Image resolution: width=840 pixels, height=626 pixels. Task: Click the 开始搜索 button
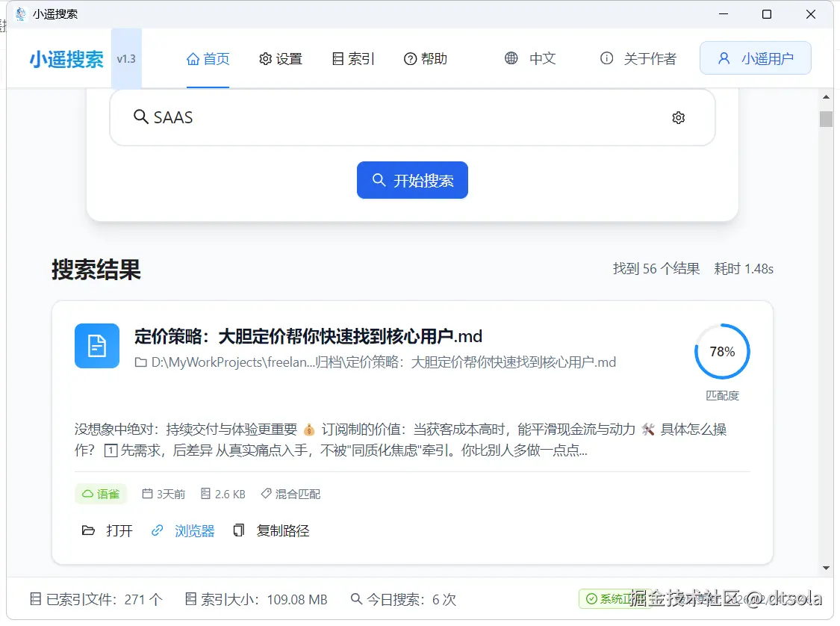(x=412, y=180)
